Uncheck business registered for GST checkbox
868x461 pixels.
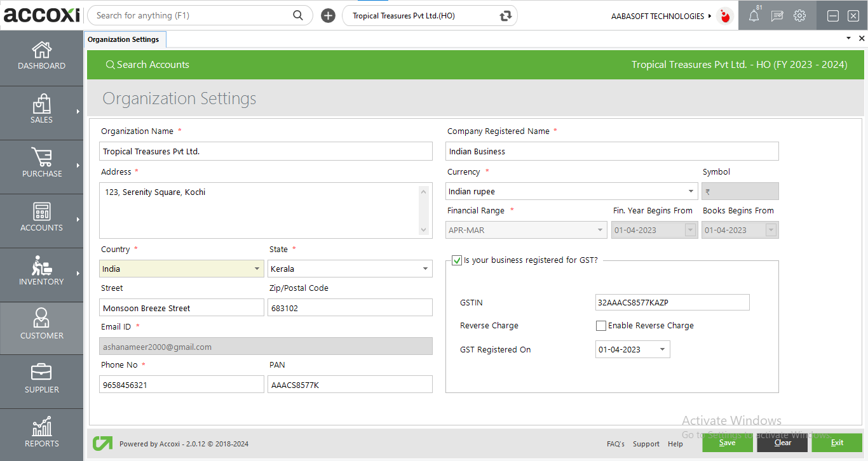(456, 260)
